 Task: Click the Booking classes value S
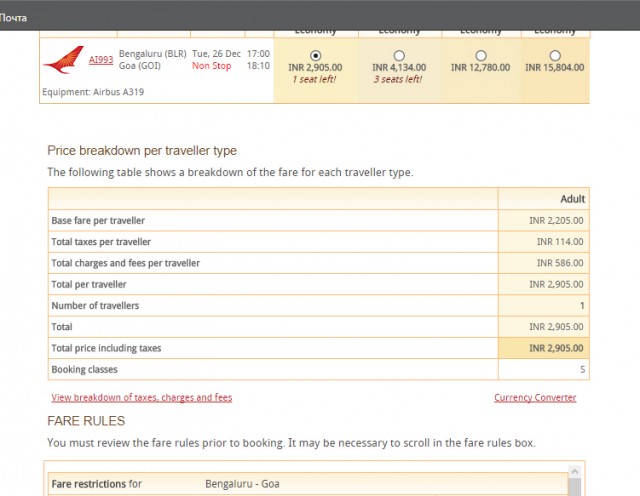pyautogui.click(x=581, y=370)
